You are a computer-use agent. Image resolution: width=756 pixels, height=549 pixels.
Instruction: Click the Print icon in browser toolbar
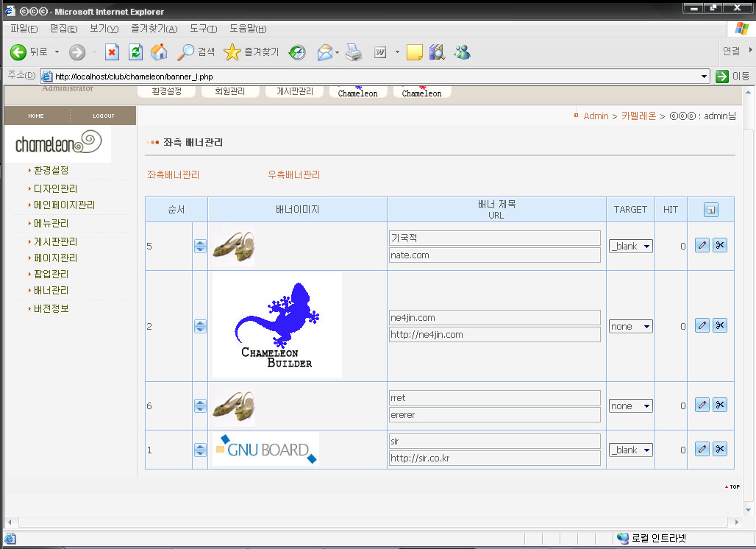pyautogui.click(x=354, y=52)
